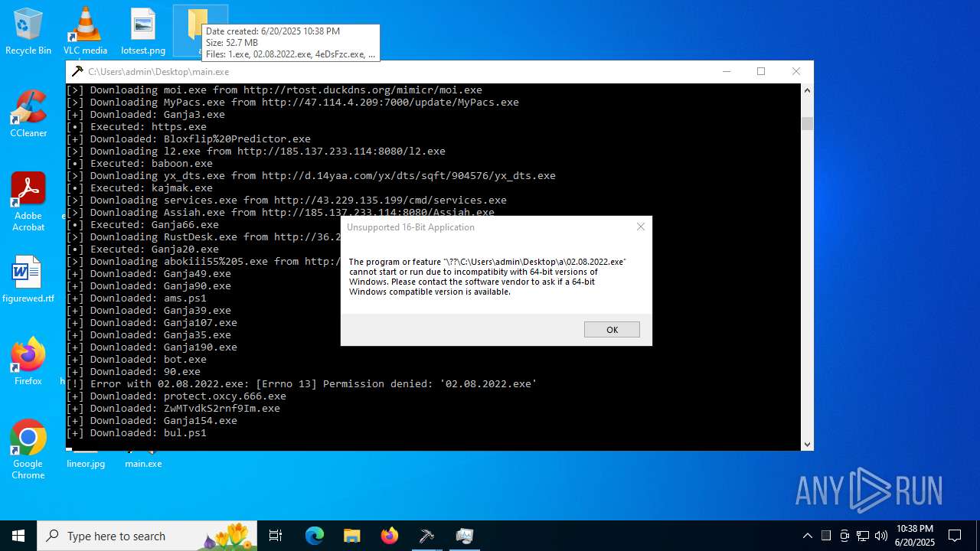Click the "Downloaded: bul.ps1" line
The height and width of the screenshot is (551, 980).
(136, 432)
